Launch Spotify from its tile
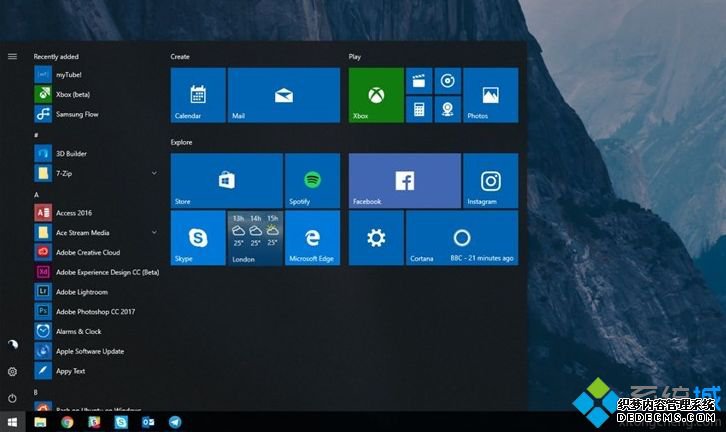This screenshot has width=726, height=432. tap(313, 181)
